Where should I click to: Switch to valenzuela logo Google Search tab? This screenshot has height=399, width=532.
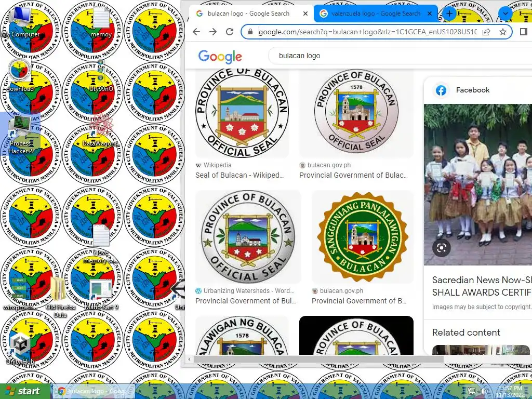tap(376, 14)
